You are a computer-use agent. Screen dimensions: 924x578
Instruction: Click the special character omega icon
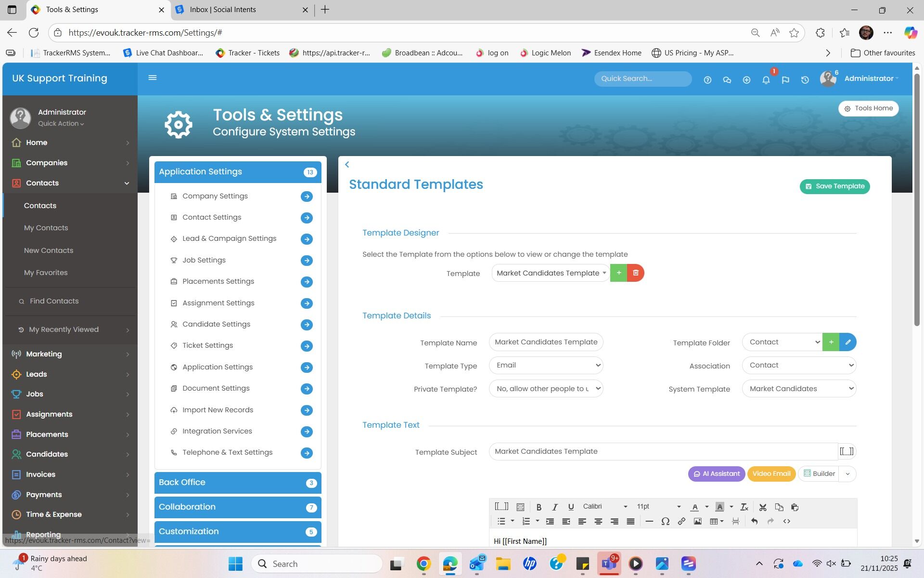pos(665,521)
